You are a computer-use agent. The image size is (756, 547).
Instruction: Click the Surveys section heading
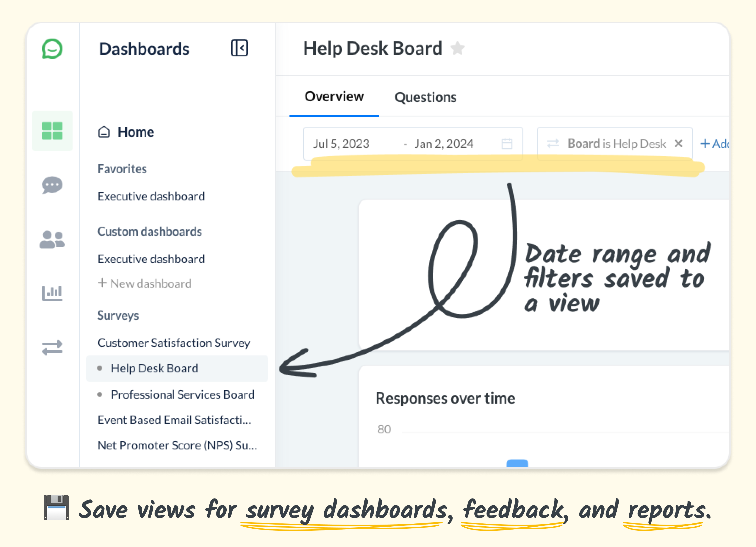(x=118, y=315)
